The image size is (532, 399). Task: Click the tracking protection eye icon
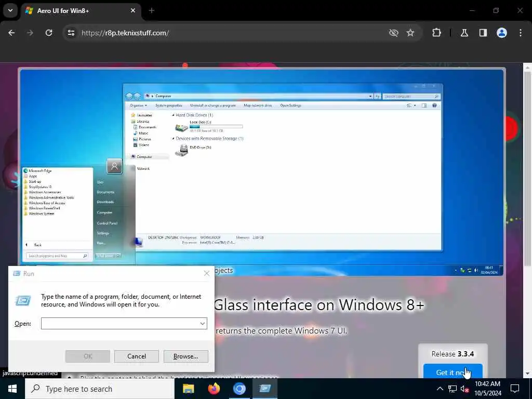coord(394,33)
